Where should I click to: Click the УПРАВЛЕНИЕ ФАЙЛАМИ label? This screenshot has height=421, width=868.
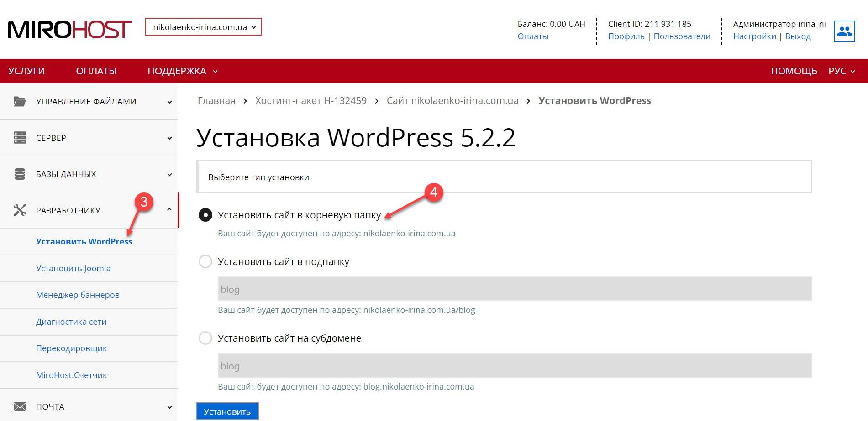[x=86, y=101]
